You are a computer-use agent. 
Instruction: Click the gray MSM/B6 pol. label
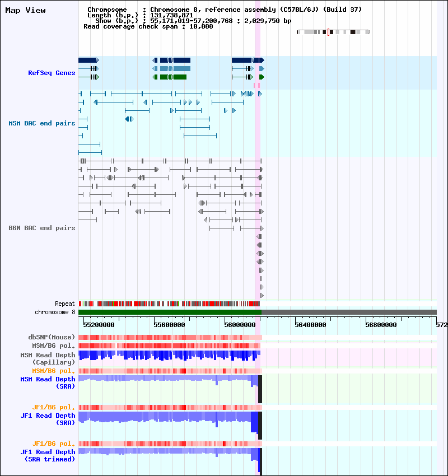(53, 346)
